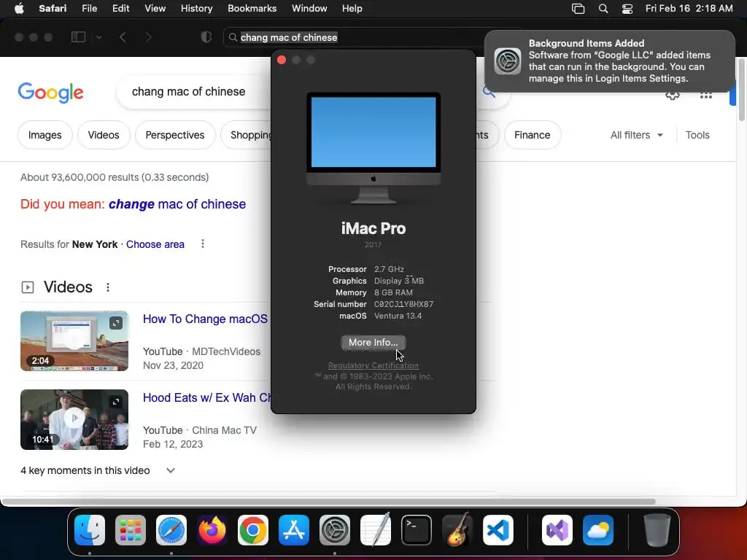
Task: Click the Safari privacy shield icon
Action: tap(206, 37)
